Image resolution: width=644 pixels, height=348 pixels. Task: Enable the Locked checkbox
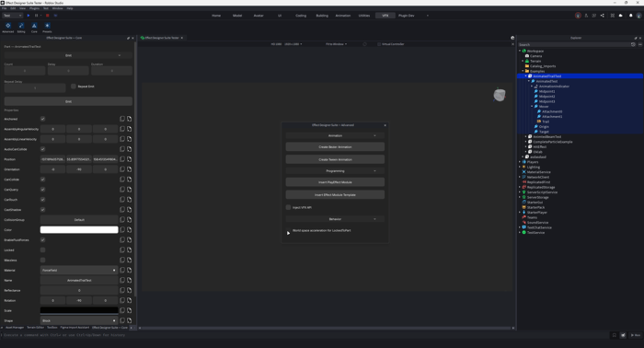[42, 249]
